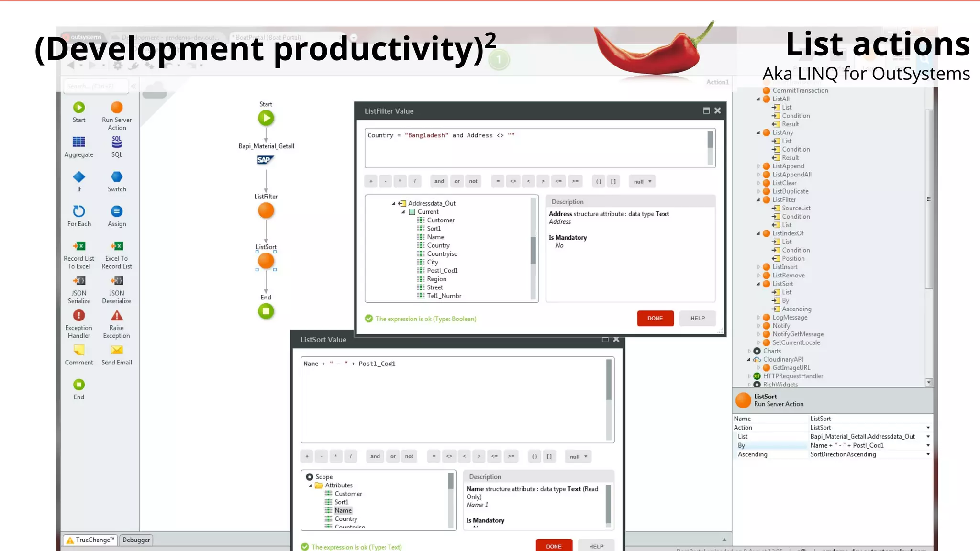Open the Ascending property dropdown
The width and height of the screenshot is (980, 551).
[x=928, y=454]
